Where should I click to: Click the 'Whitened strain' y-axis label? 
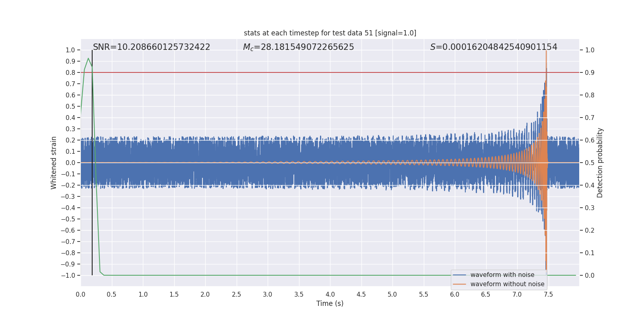click(x=54, y=163)
